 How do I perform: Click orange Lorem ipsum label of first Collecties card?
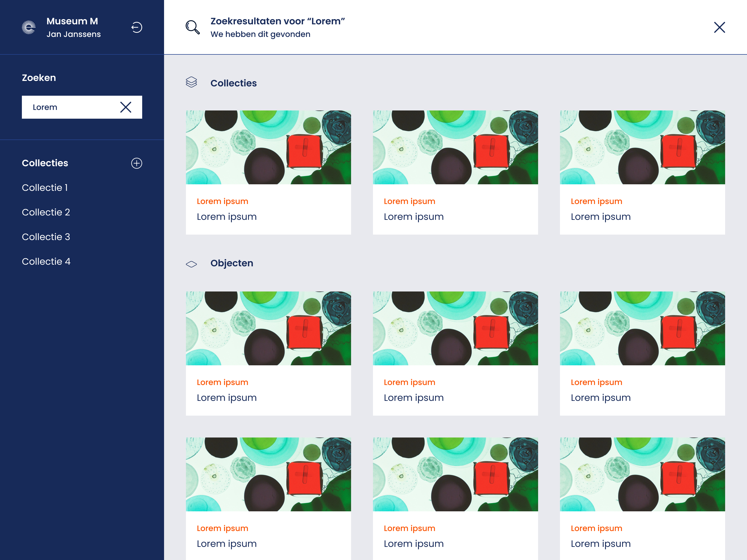223,201
